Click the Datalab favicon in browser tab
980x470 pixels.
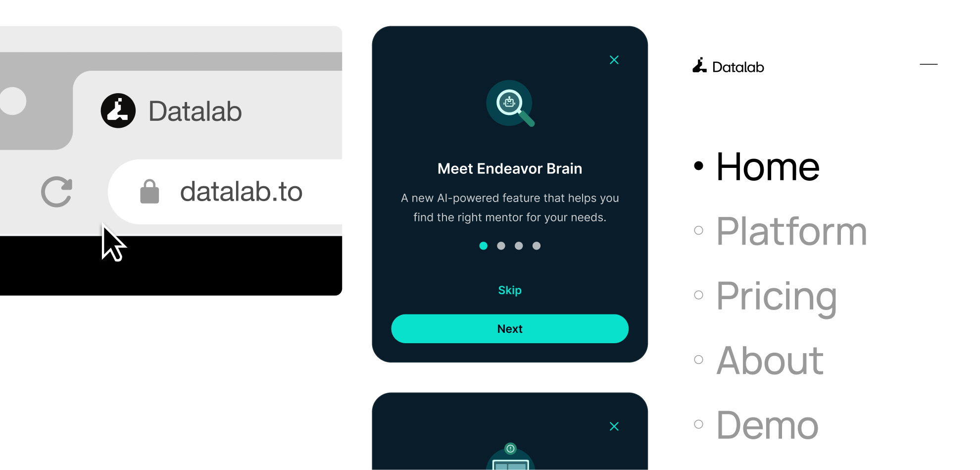point(118,110)
